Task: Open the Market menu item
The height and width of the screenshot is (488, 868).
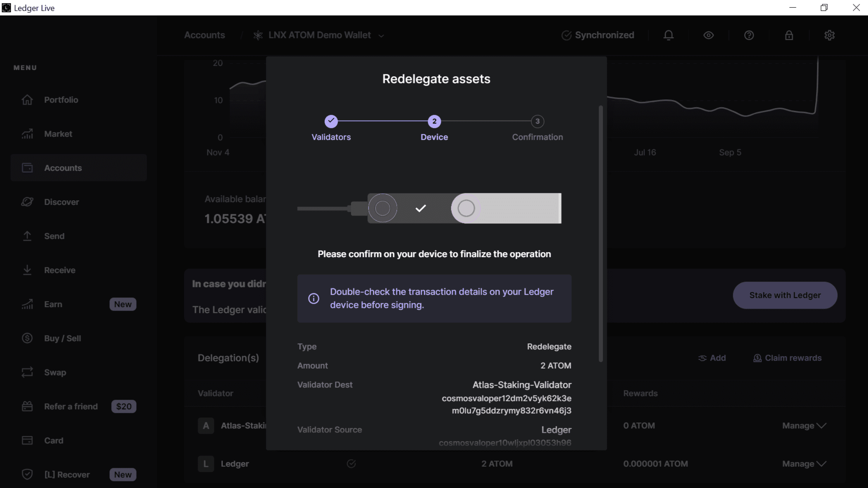Action: point(58,134)
